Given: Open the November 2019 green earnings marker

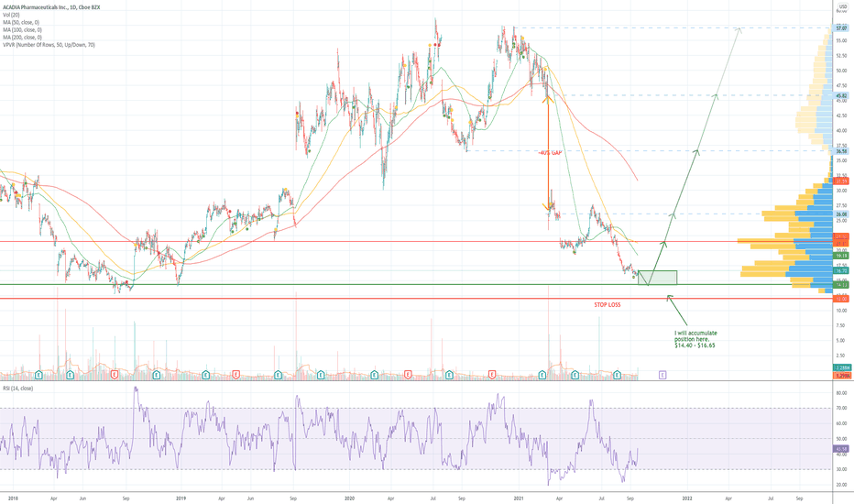Looking at the screenshot, I should coord(321,375).
